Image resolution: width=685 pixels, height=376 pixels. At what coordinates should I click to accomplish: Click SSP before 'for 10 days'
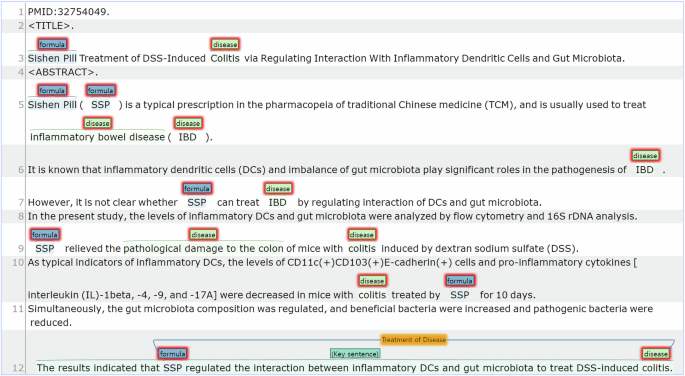(x=460, y=295)
